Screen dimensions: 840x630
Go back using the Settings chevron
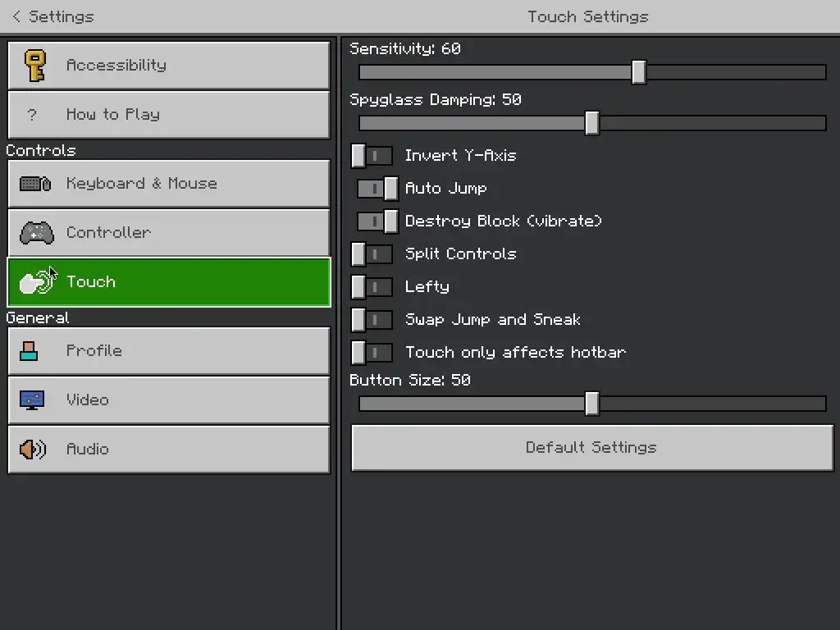tap(16, 16)
